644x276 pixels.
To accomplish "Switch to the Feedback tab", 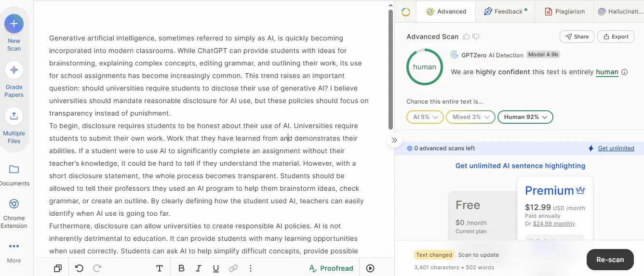I will point(505,12).
